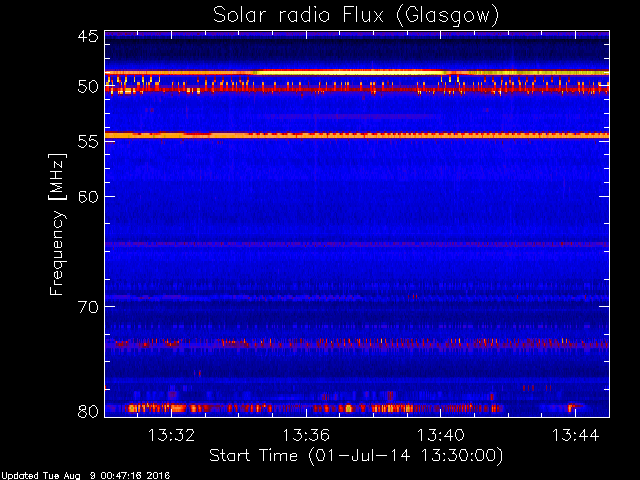Click the frequency tick label "80"
This screenshot has width=640, height=480.
88,411
